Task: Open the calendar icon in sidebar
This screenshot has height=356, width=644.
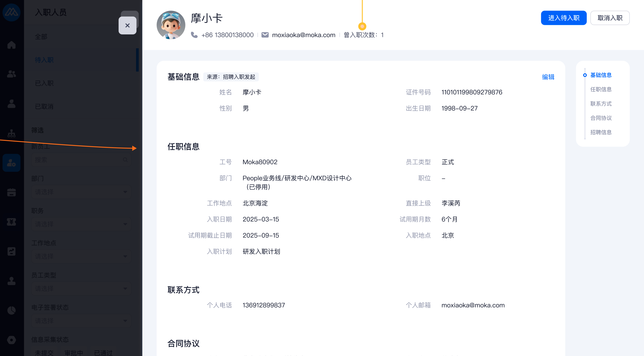Action: (11, 192)
